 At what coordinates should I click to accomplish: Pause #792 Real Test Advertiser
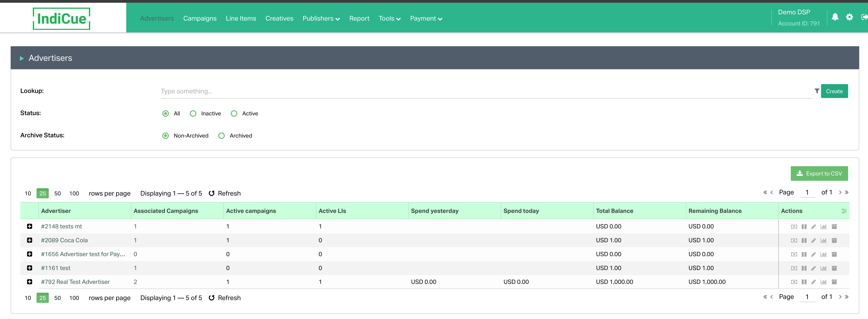point(804,282)
